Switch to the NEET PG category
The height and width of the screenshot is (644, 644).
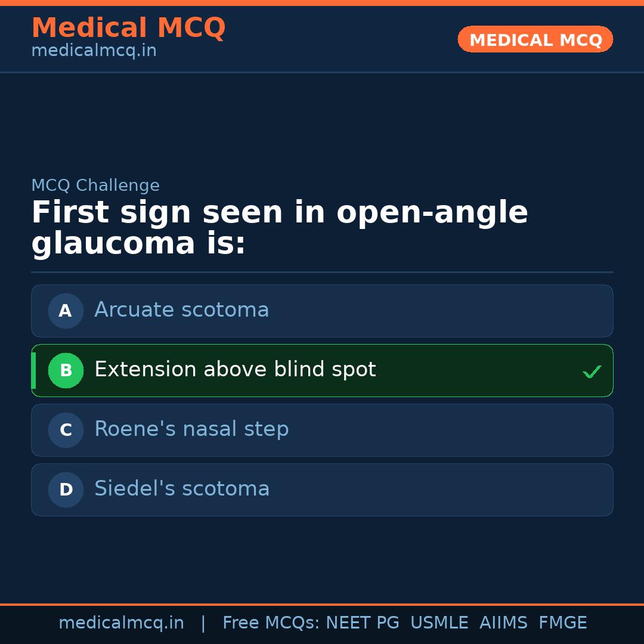click(362, 623)
